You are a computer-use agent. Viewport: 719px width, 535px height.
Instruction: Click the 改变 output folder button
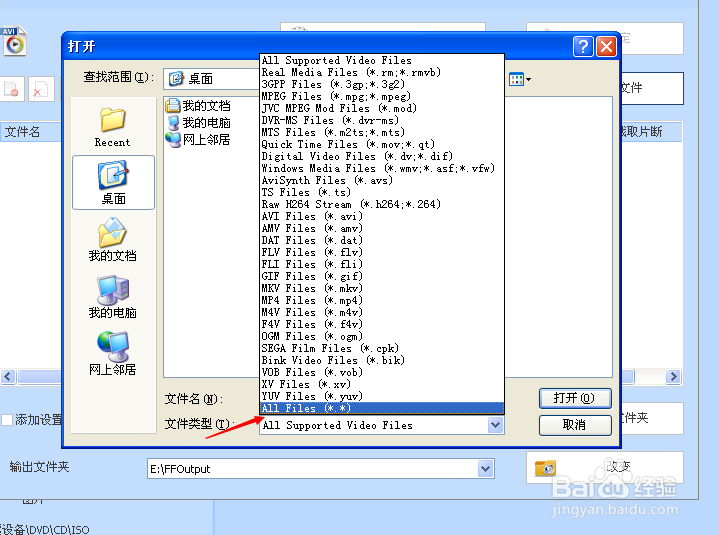pos(604,467)
